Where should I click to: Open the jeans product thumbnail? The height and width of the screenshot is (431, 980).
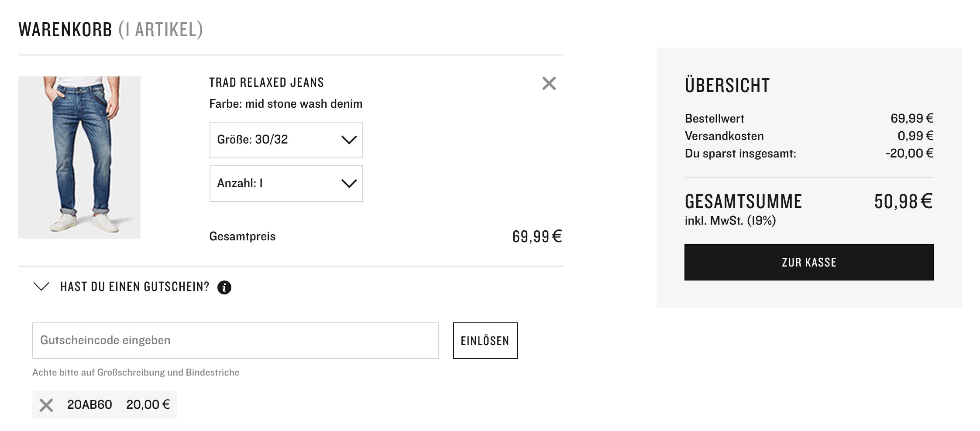(x=79, y=157)
